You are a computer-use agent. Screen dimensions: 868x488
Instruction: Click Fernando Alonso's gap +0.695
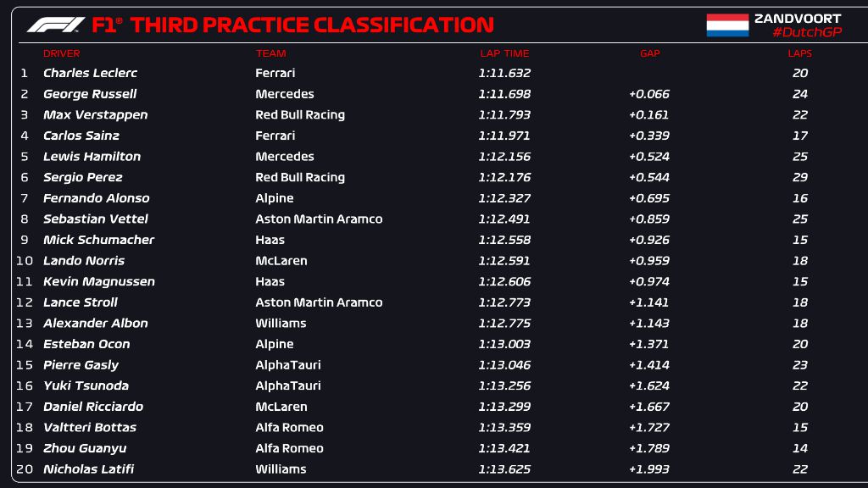click(x=649, y=198)
